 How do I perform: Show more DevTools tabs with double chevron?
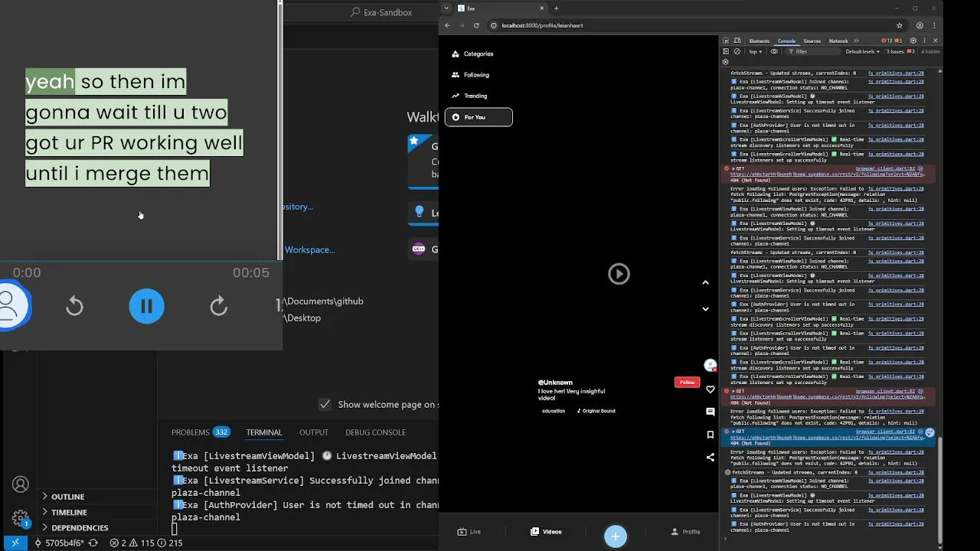(x=856, y=41)
